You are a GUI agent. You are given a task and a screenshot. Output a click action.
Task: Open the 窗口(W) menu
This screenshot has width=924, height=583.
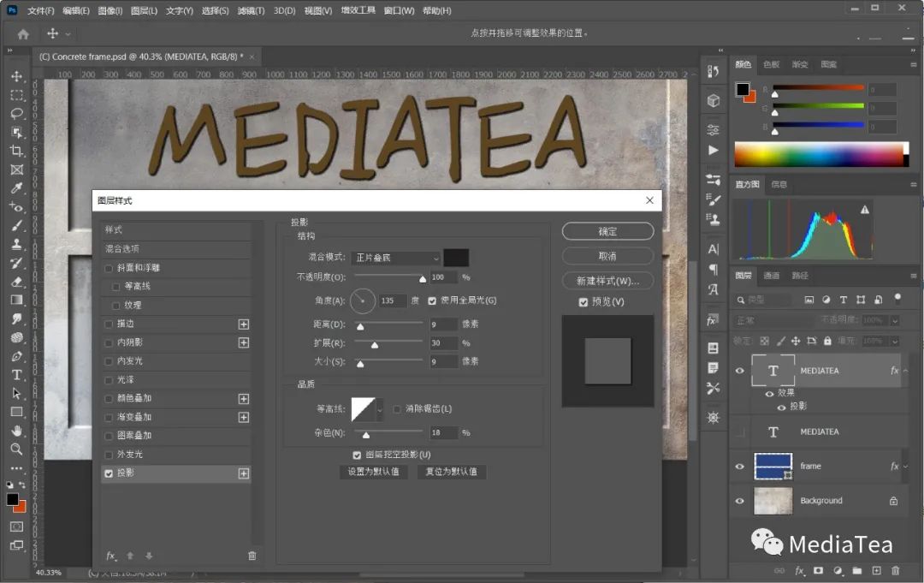coord(399,10)
